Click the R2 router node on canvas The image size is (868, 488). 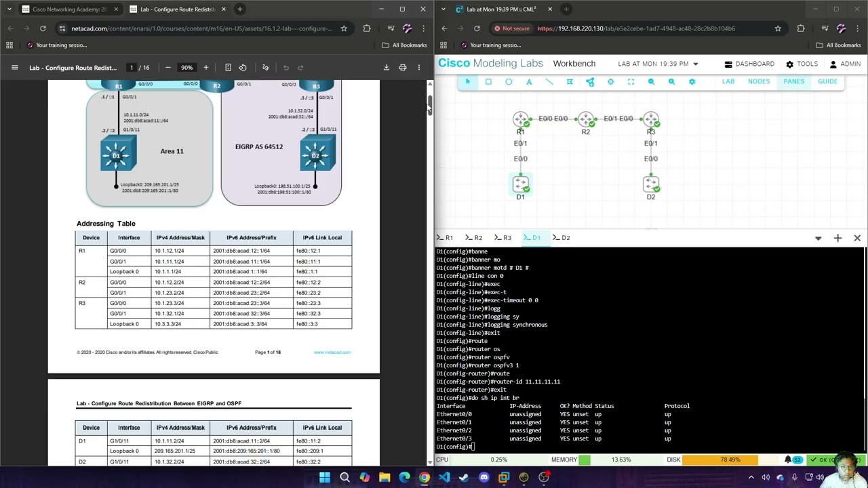tap(586, 120)
